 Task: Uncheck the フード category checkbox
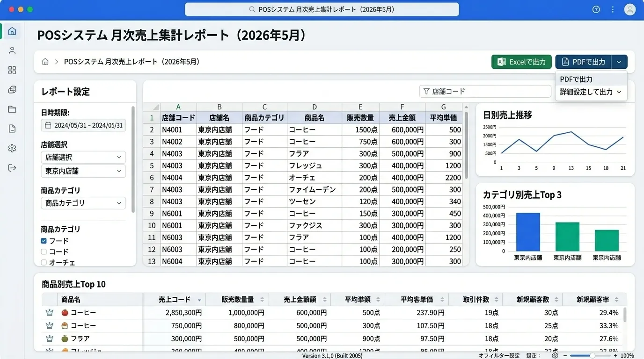pyautogui.click(x=44, y=241)
